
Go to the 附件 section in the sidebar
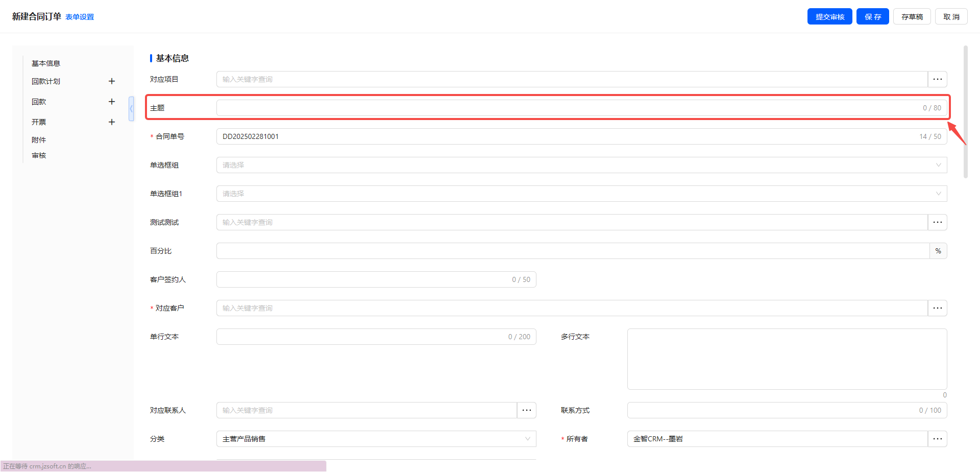(39, 140)
